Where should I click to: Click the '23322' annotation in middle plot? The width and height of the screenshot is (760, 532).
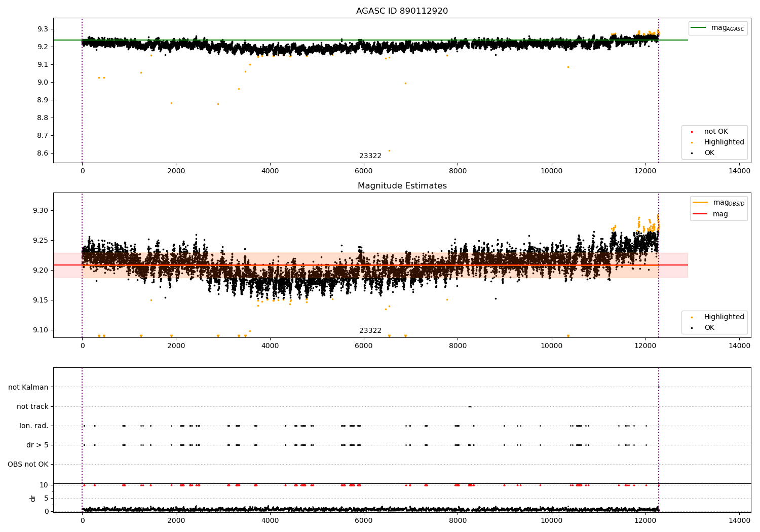(370, 331)
